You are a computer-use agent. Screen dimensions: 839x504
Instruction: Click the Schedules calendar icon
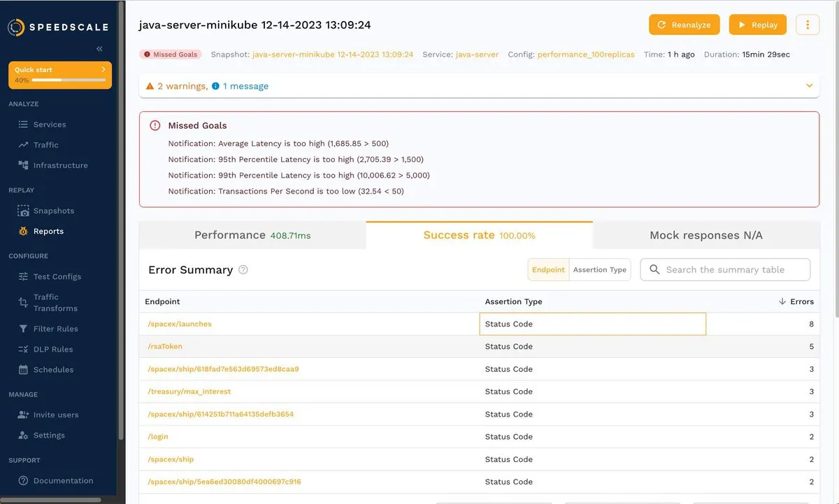tap(23, 370)
